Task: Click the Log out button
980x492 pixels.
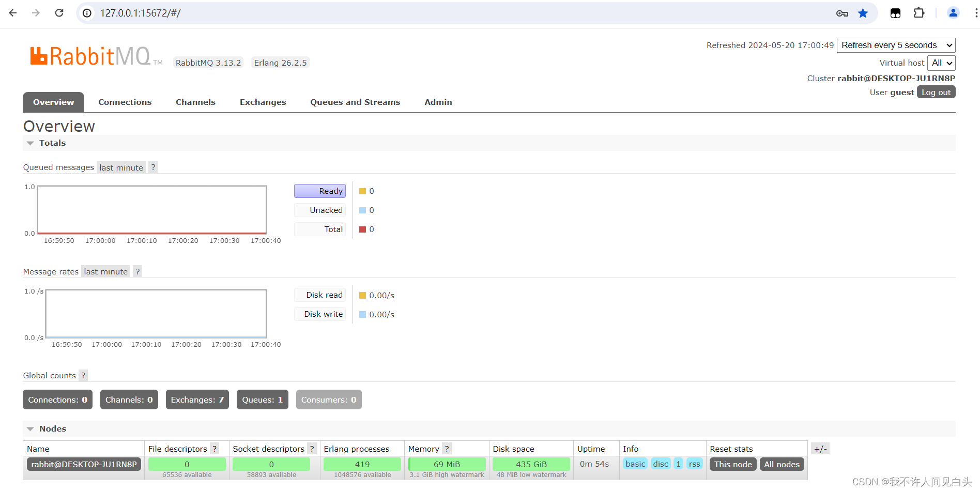Action: click(936, 93)
